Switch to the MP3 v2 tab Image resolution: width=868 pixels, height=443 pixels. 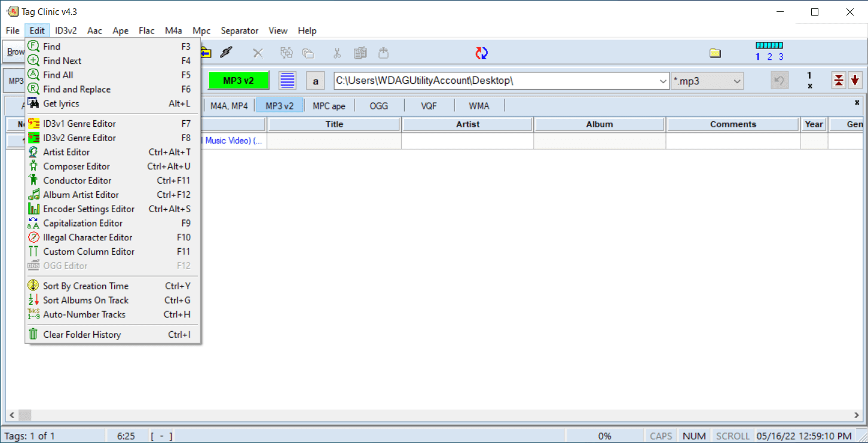click(x=280, y=106)
